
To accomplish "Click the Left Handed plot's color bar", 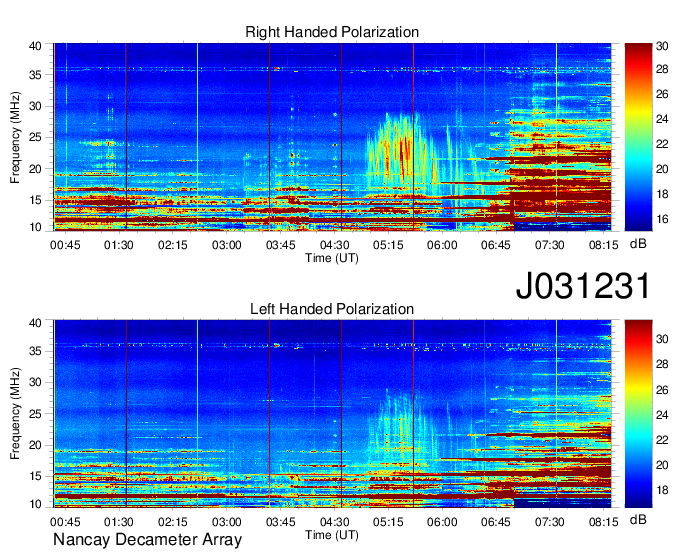I will pos(638,414).
